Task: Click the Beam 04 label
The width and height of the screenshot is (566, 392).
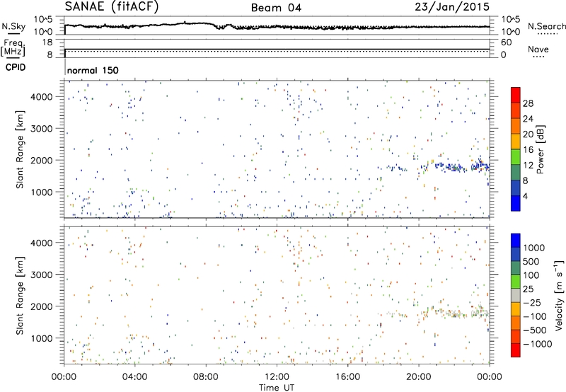Action: coord(276,8)
